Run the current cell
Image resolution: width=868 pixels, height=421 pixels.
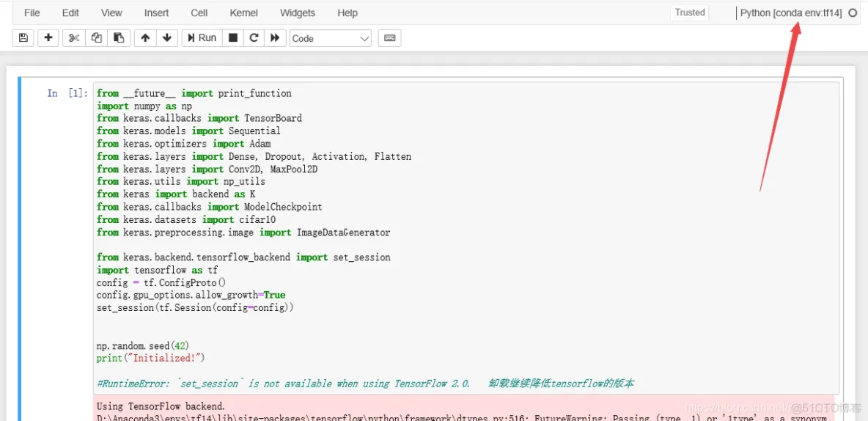coord(202,37)
